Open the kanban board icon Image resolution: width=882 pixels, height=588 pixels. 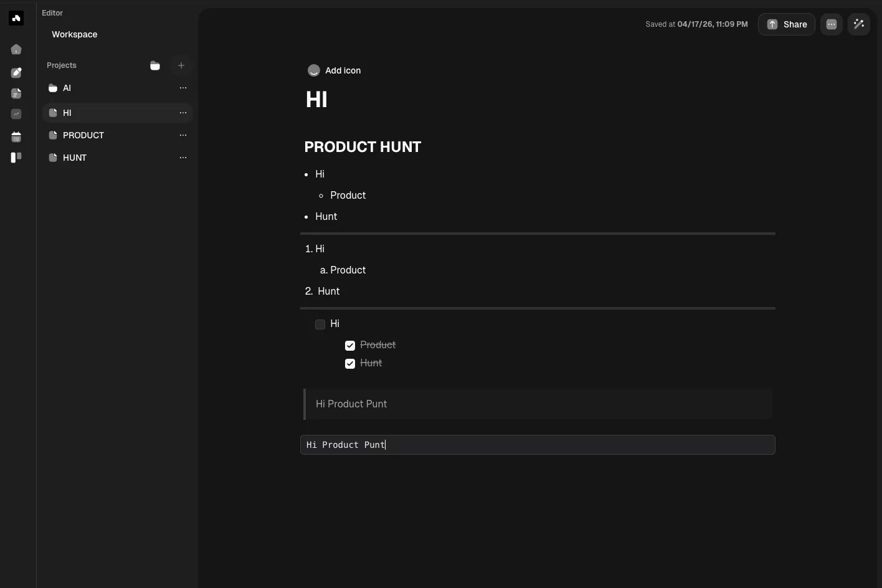coord(16,158)
